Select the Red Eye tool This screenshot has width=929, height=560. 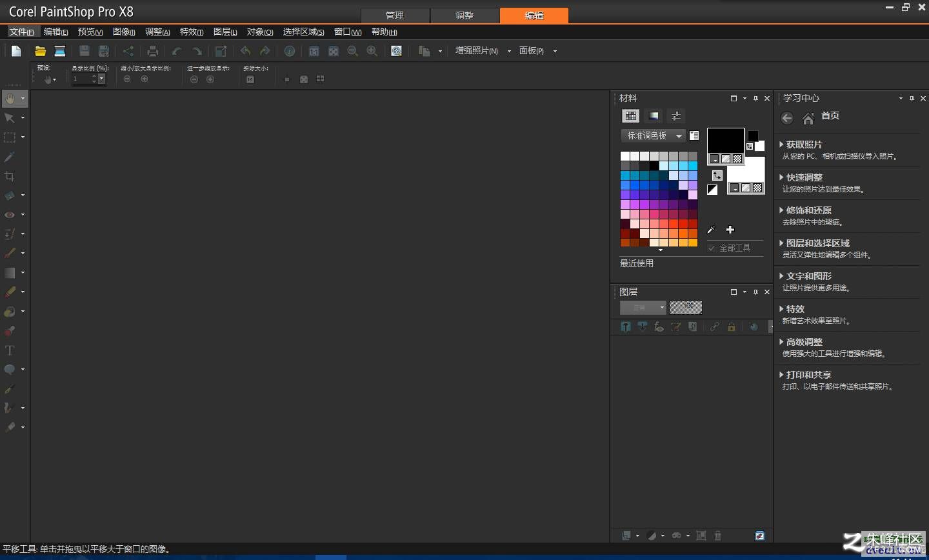tap(10, 215)
